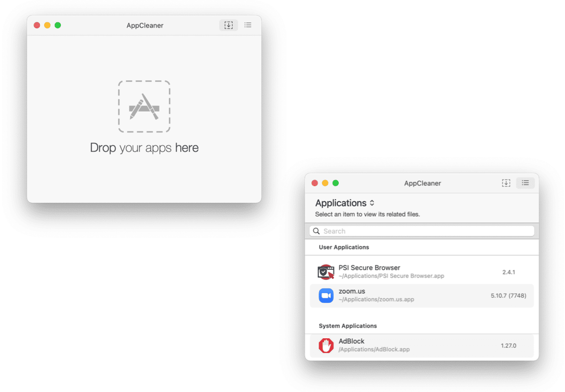Minimize the Applications list window
The height and width of the screenshot is (392, 565).
coord(325,183)
